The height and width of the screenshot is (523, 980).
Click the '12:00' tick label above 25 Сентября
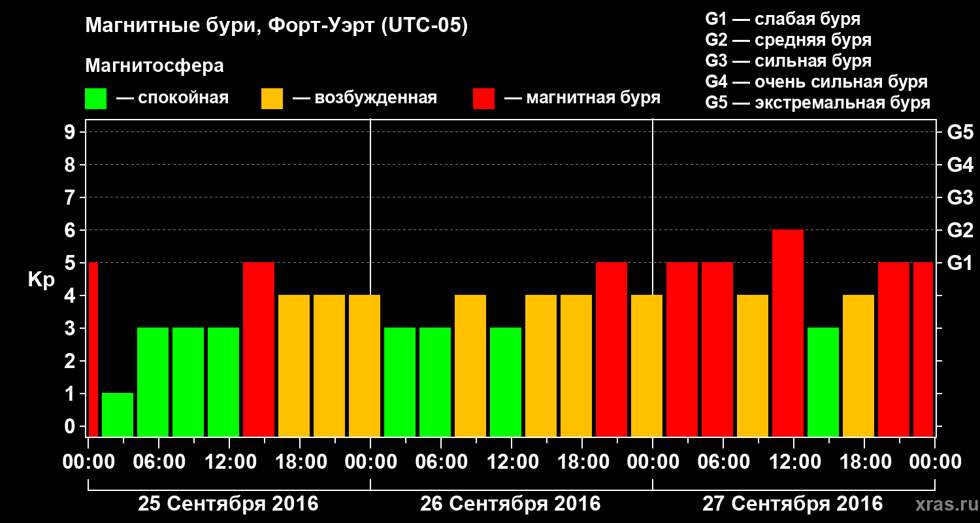[x=229, y=462]
